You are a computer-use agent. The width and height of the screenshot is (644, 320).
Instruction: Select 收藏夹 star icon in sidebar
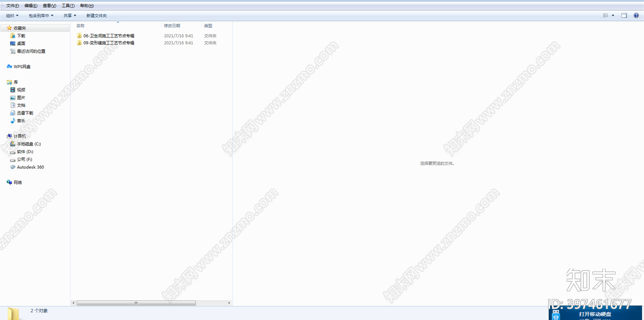click(x=9, y=28)
